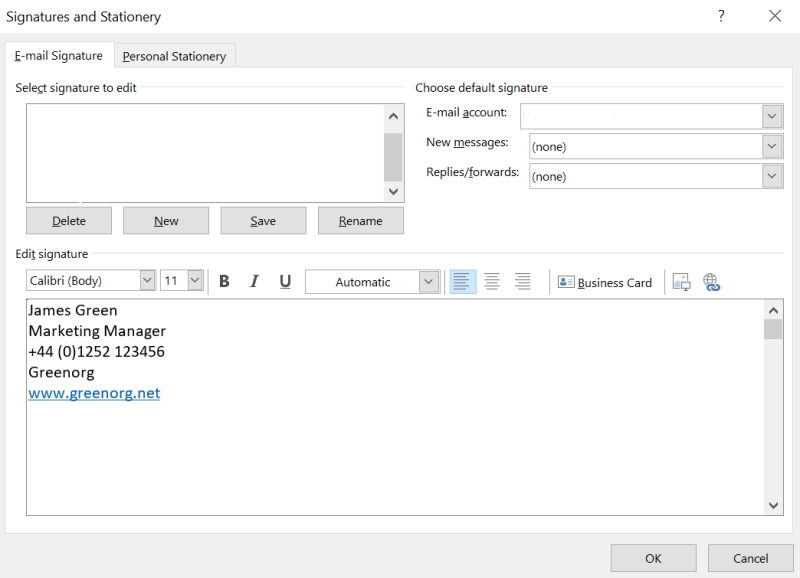Select the E-mail Signature tab
Image resolution: width=800 pixels, height=578 pixels.
pyautogui.click(x=58, y=56)
